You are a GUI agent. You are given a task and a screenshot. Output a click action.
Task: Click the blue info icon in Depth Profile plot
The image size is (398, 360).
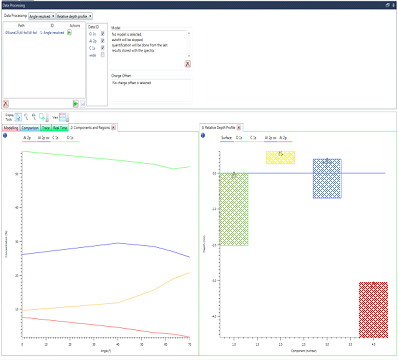tap(203, 135)
